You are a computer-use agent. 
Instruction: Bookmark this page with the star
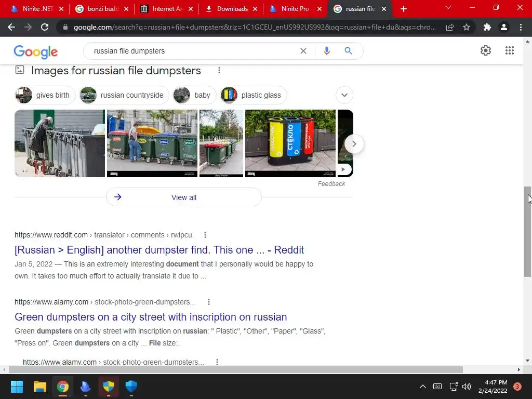pyautogui.click(x=467, y=27)
